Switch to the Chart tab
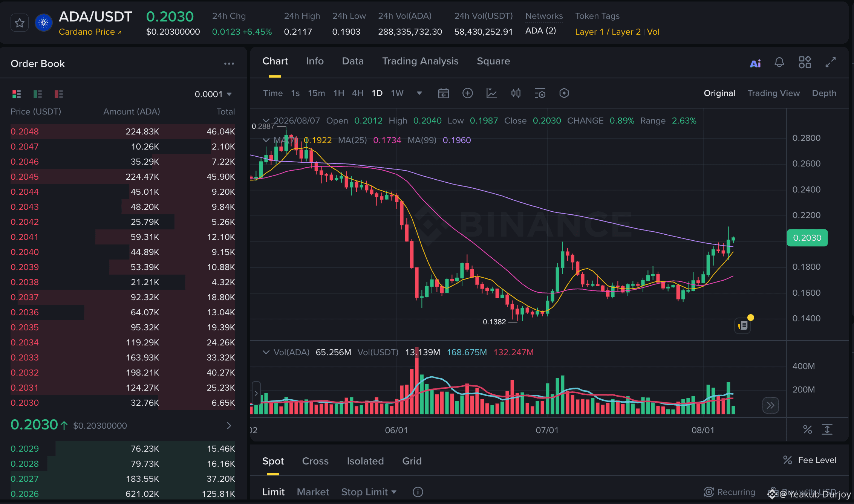Image resolution: width=854 pixels, height=504 pixels. click(x=275, y=61)
